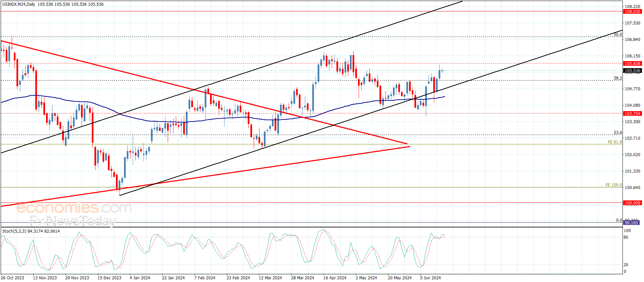Select the 23.6 Fibonacci level label
Viewport: 644px width, 282px height.
tap(617, 133)
